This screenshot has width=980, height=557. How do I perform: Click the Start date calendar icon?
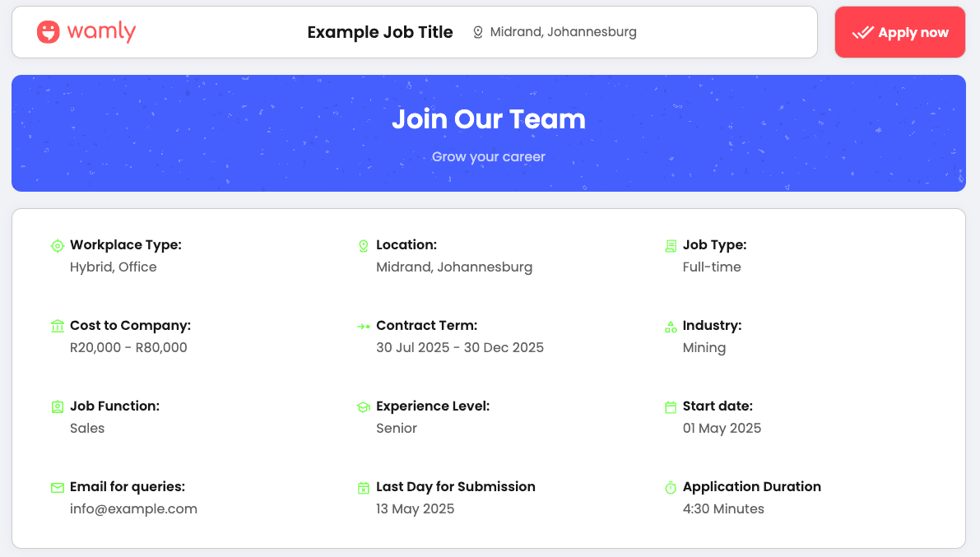pyautogui.click(x=671, y=406)
